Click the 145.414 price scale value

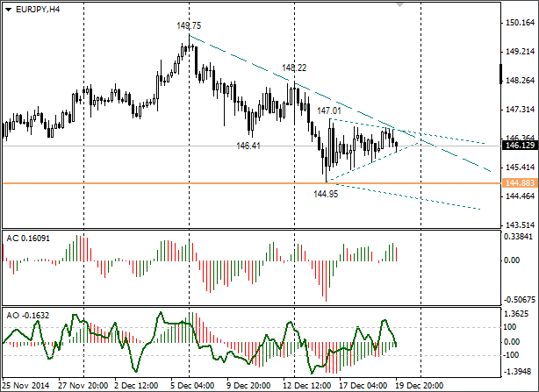coord(521,167)
